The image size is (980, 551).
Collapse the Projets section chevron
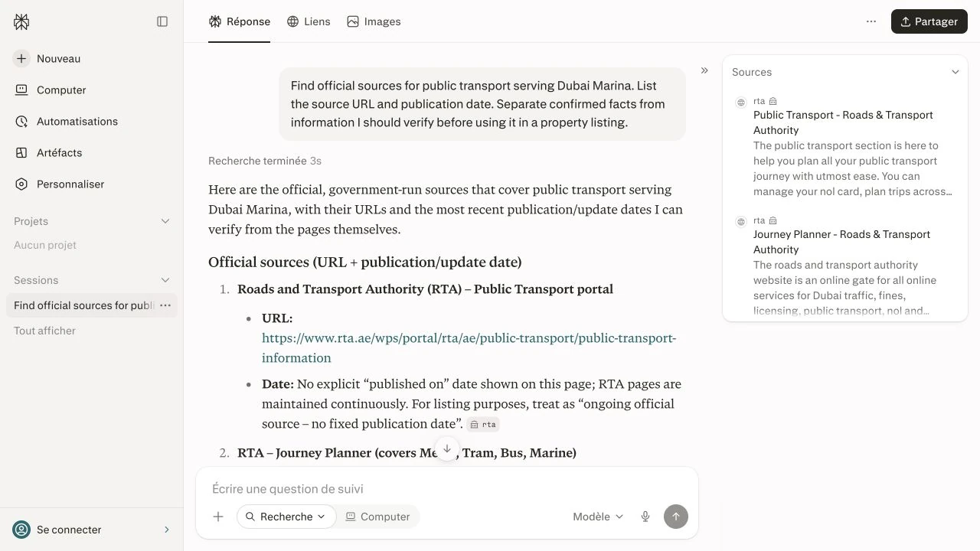click(x=165, y=221)
